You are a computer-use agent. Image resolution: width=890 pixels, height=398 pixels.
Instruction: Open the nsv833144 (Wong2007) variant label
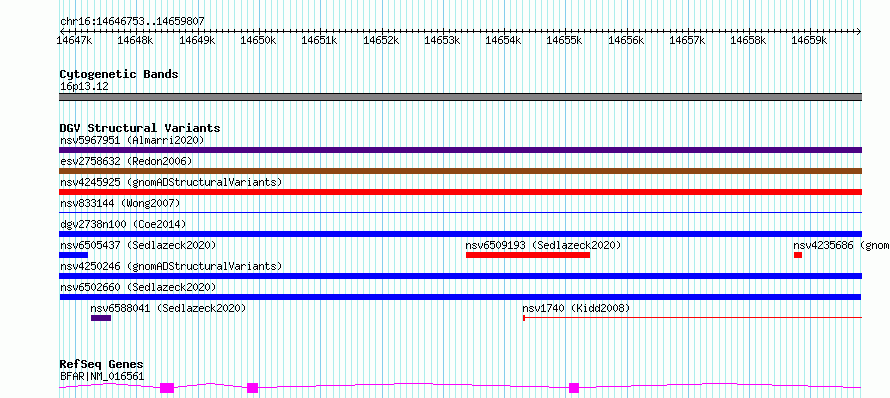pyautogui.click(x=120, y=203)
